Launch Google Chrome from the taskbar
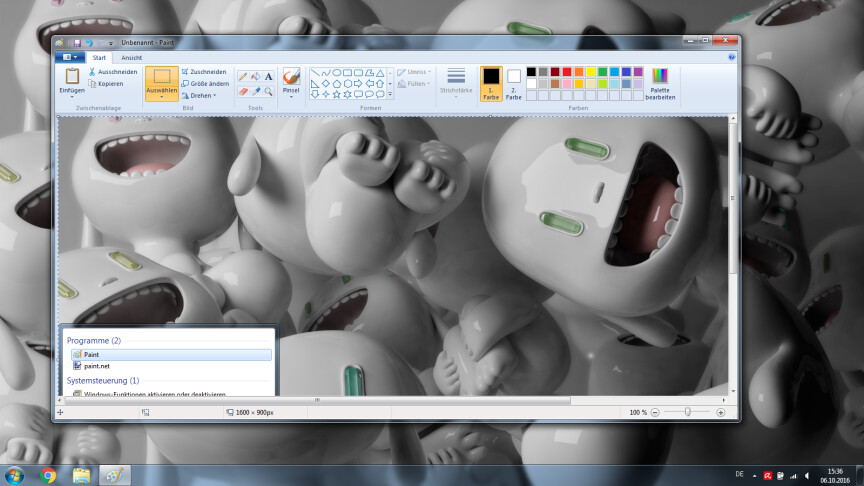 click(x=48, y=475)
